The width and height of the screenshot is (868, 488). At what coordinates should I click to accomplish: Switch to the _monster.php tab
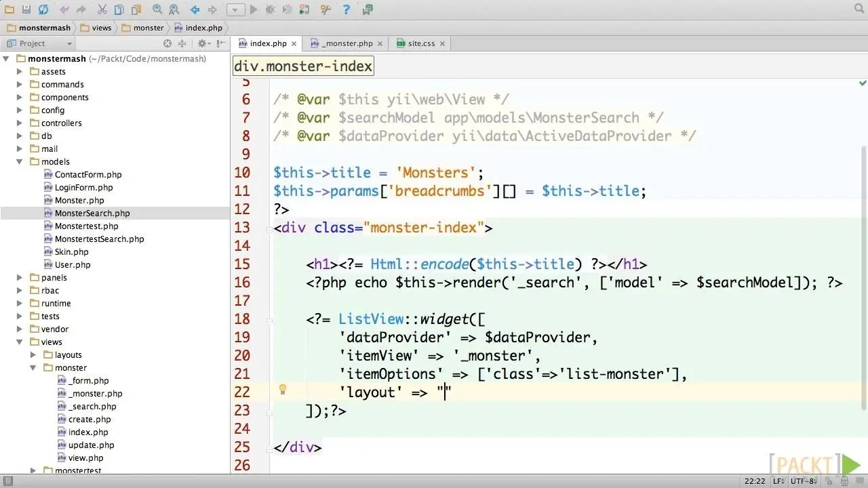pos(347,43)
